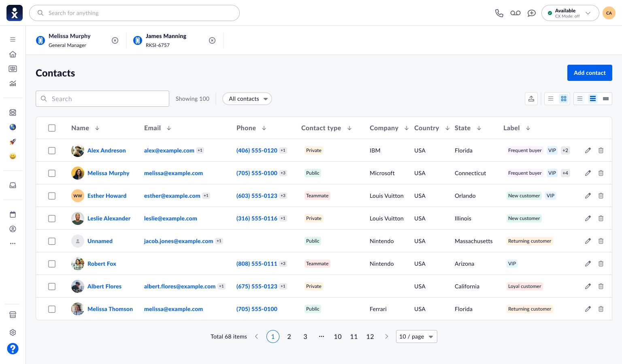Go to page 2
The width and height of the screenshot is (622, 364).
289,336
